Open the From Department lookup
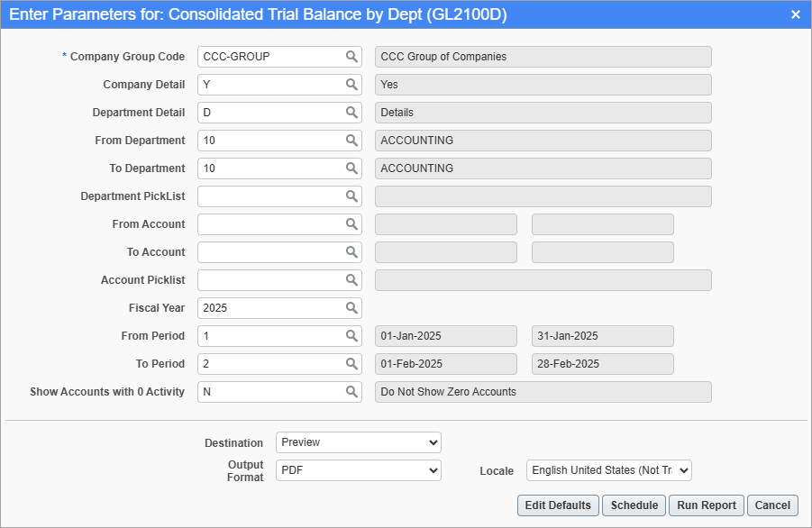The height and width of the screenshot is (528, 812). pyautogui.click(x=351, y=140)
